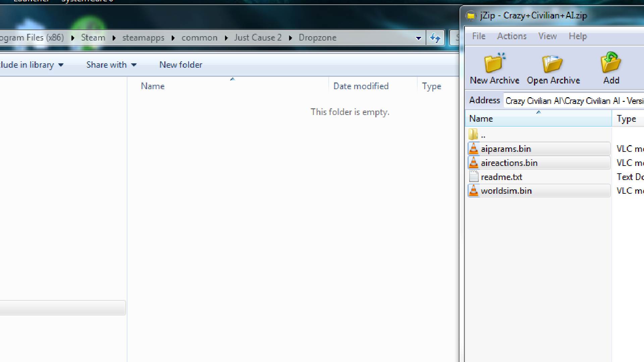The width and height of the screenshot is (644, 362).
Task: Select the readme.txt document
Action: [x=501, y=177]
